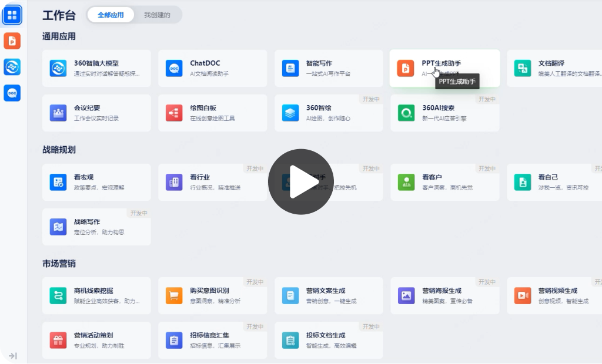
Task: Collapse sidebar with arrow icon at bottom
Action: 13,356
